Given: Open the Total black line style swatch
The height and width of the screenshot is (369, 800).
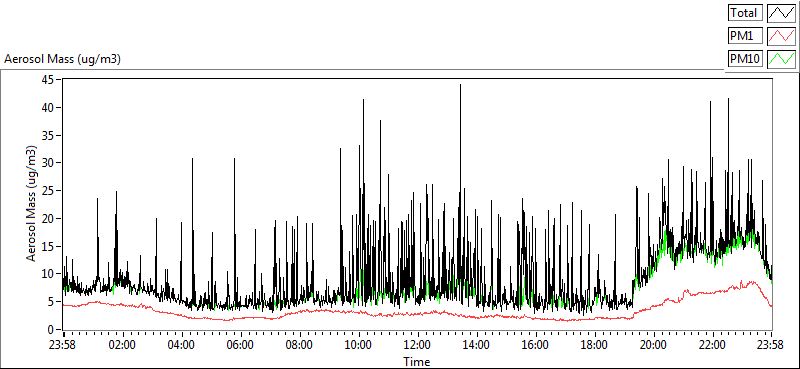Looking at the screenshot, I should pos(781,13).
